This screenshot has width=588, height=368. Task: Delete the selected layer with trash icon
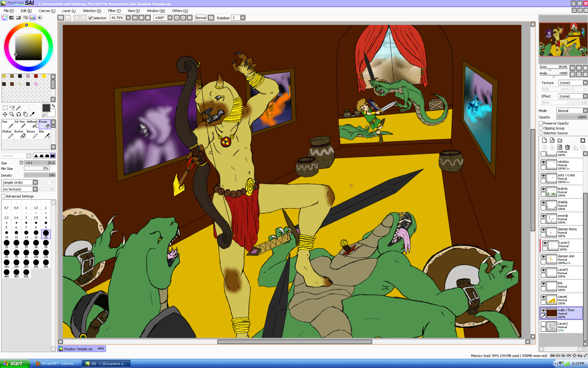[567, 148]
